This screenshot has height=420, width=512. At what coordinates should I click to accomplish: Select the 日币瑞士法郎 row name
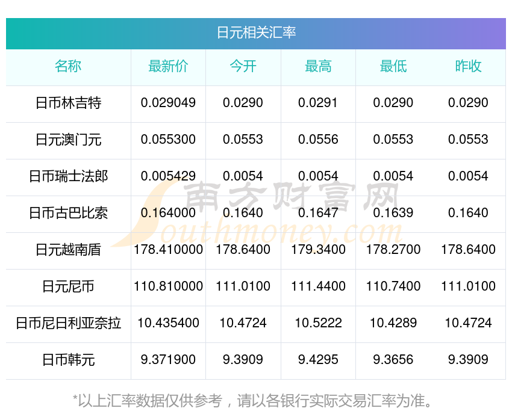[68, 176]
